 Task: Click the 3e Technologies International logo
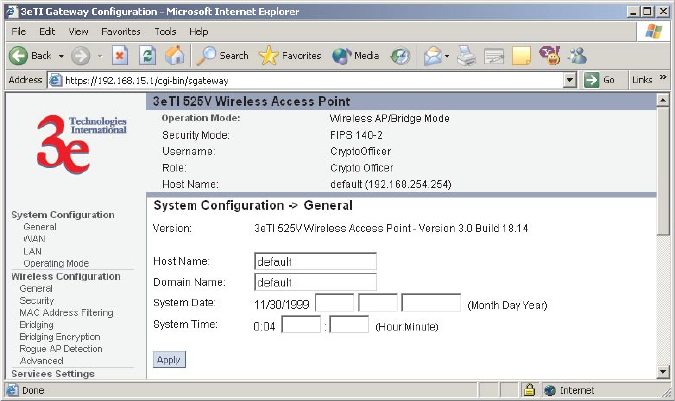82,144
